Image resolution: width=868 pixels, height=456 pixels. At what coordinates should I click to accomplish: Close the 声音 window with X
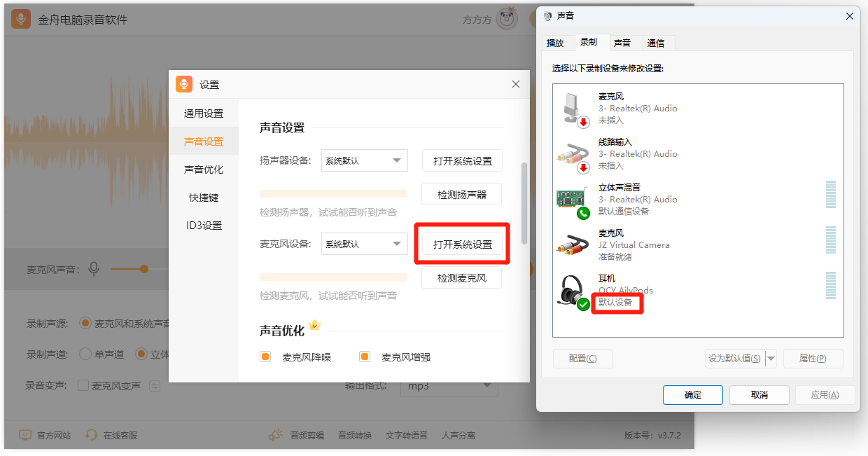click(850, 16)
